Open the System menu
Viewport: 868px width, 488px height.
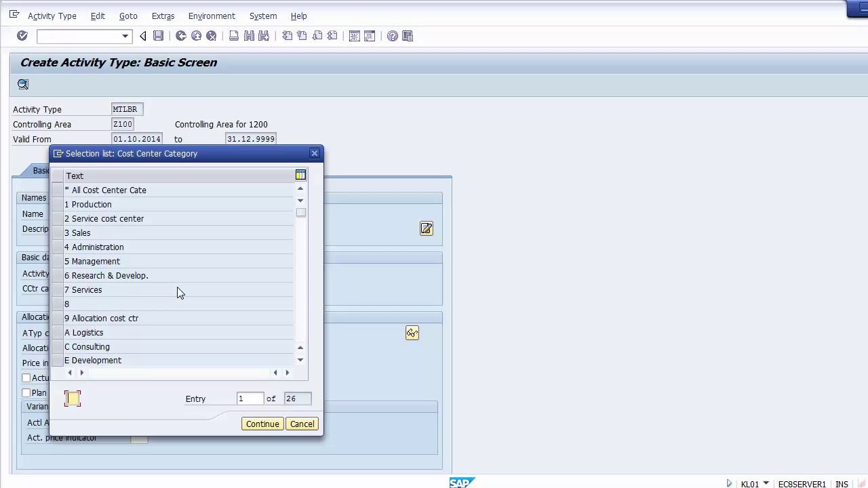point(263,16)
